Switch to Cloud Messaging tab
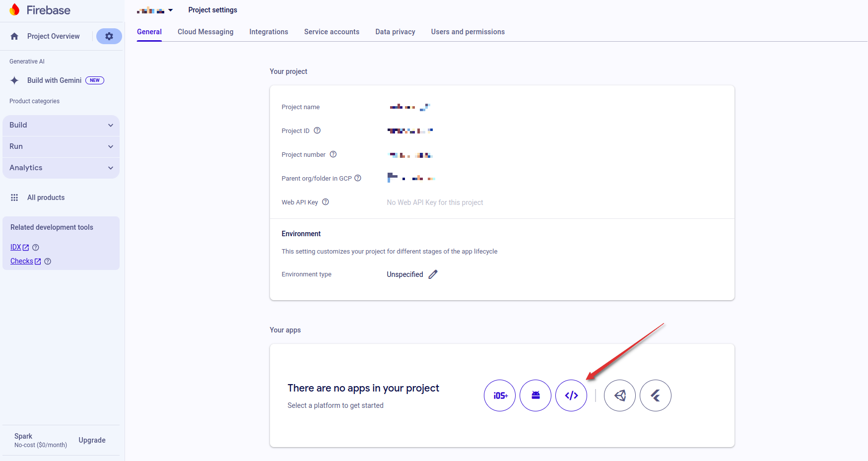Image resolution: width=868 pixels, height=461 pixels. (205, 32)
